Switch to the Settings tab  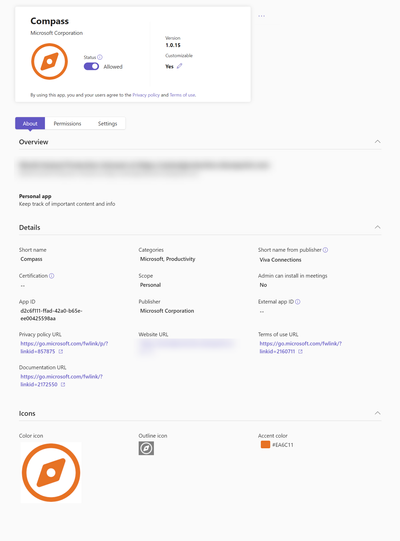[x=107, y=124]
